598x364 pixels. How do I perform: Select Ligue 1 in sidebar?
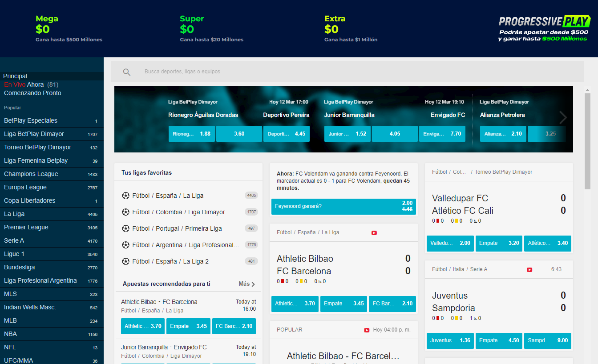[52, 254]
